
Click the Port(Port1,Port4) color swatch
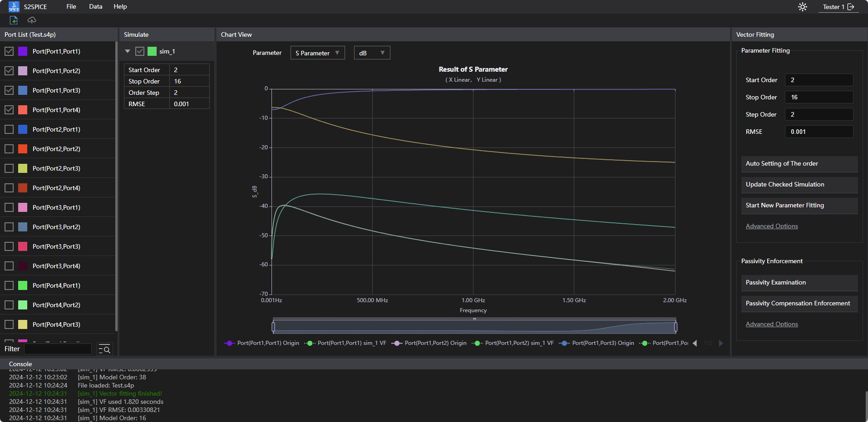23,110
